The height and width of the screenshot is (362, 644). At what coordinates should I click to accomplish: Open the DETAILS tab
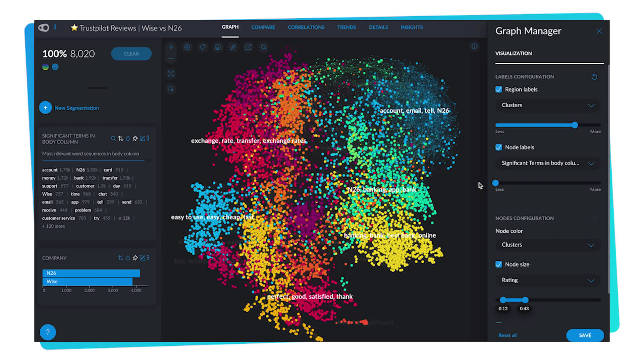pyautogui.click(x=378, y=27)
